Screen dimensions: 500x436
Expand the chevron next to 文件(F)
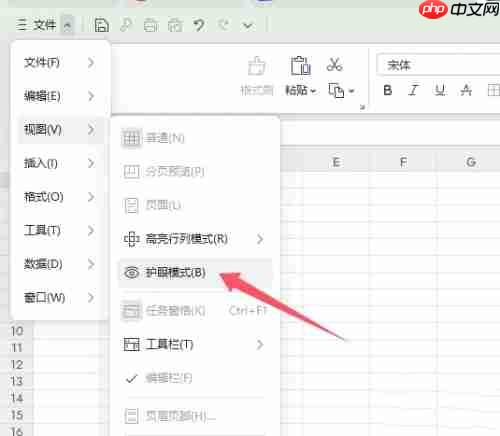click(91, 62)
